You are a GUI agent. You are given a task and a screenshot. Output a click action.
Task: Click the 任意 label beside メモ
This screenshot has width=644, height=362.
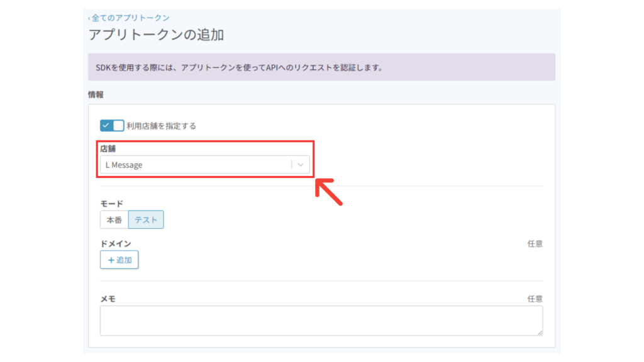pyautogui.click(x=535, y=299)
